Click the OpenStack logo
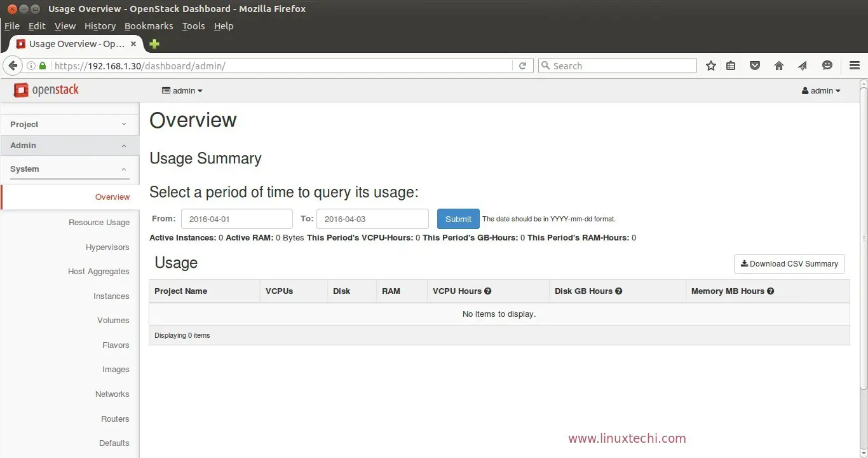Image resolution: width=868 pixels, height=458 pixels. [x=46, y=90]
